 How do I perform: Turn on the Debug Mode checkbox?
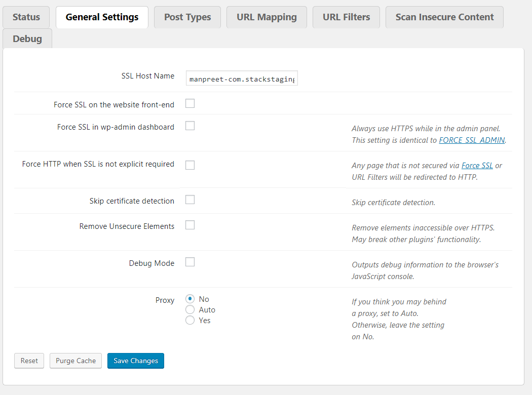[190, 262]
